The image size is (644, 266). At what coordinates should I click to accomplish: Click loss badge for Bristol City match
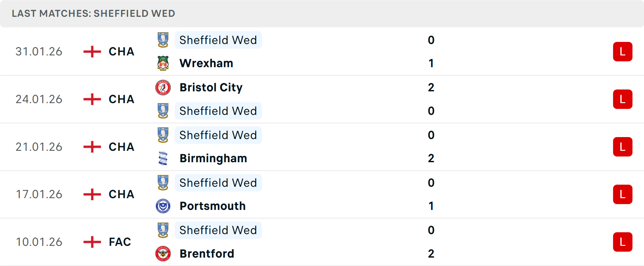[x=623, y=99]
